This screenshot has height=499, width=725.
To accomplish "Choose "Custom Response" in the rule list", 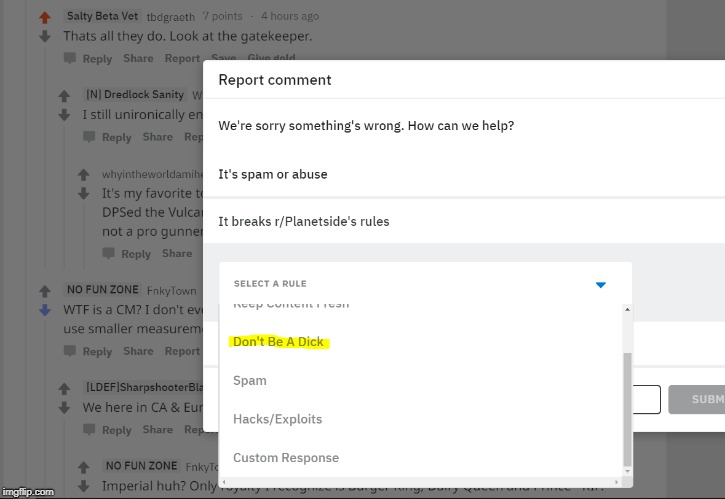I will pyautogui.click(x=286, y=458).
